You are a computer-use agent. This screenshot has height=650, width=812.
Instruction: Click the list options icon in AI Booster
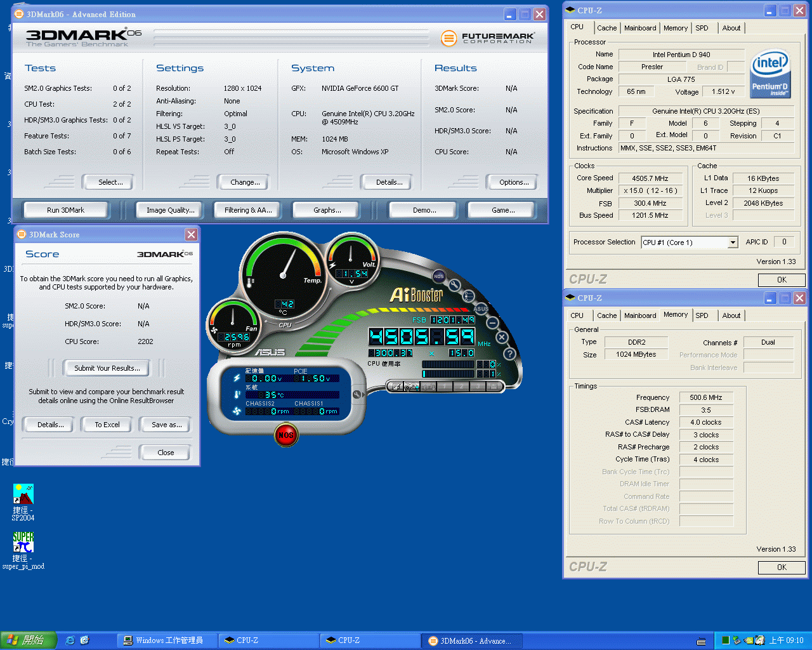[469, 296]
